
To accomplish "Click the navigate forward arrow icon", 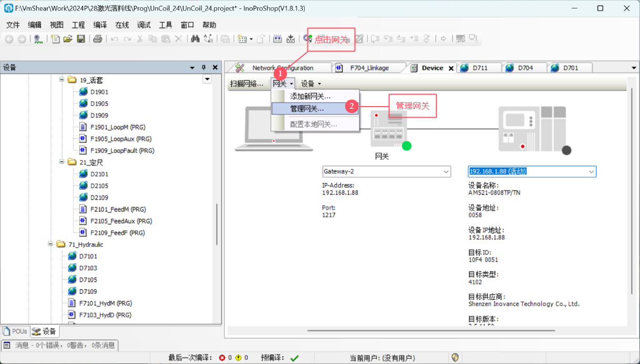I will click(x=22, y=39).
